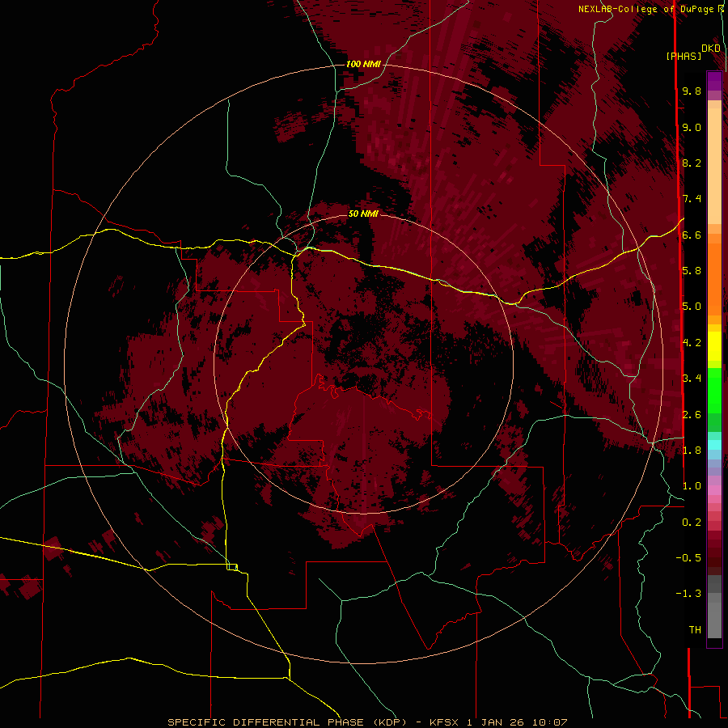The width and height of the screenshot is (728, 728).
Task: Click the [PHAS] legend unit label
Action: coord(684,56)
